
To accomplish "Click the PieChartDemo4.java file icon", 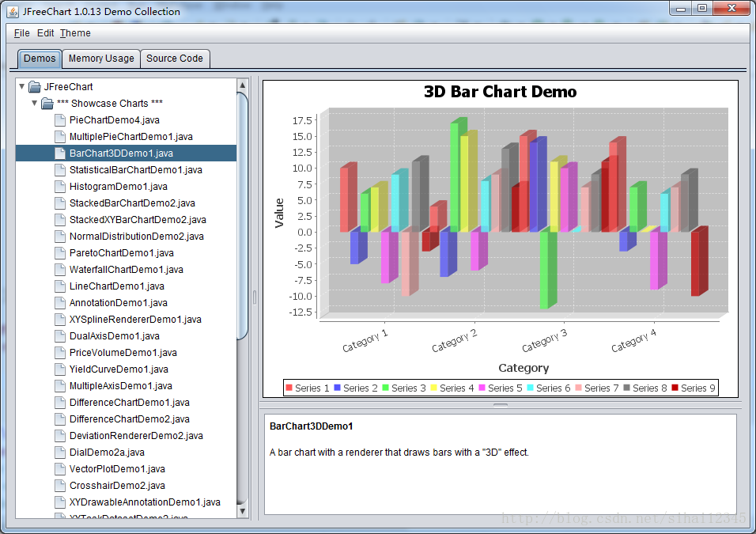I will point(60,120).
